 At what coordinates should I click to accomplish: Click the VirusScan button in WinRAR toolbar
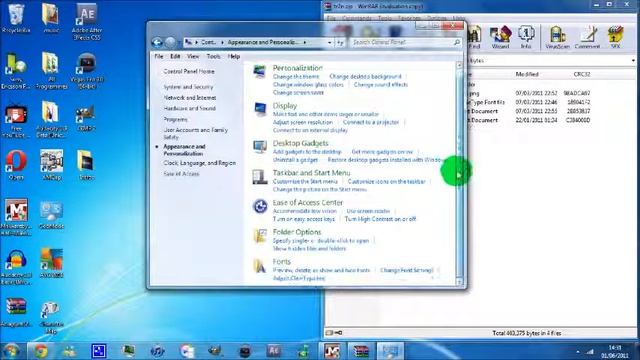pos(557,37)
